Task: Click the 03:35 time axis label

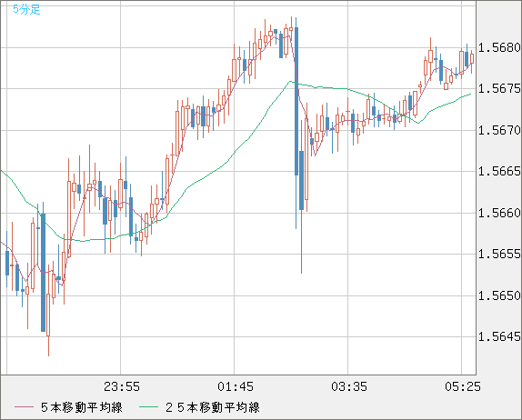Action: coord(349,386)
